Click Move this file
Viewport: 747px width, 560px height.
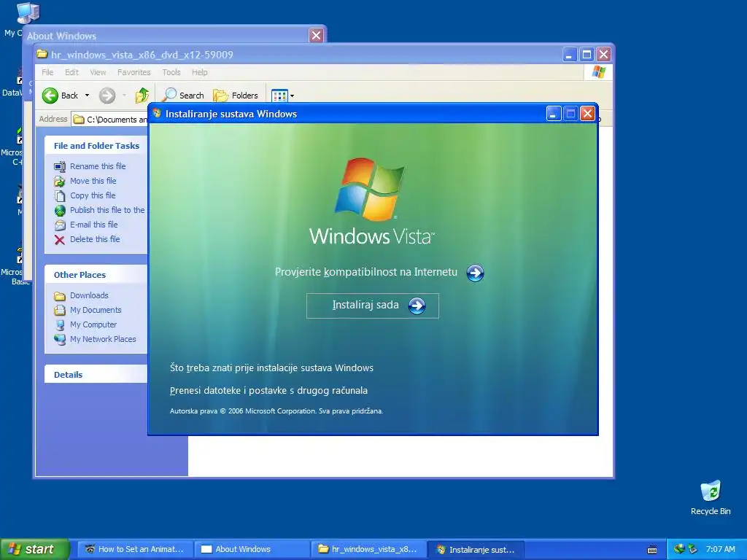click(93, 181)
